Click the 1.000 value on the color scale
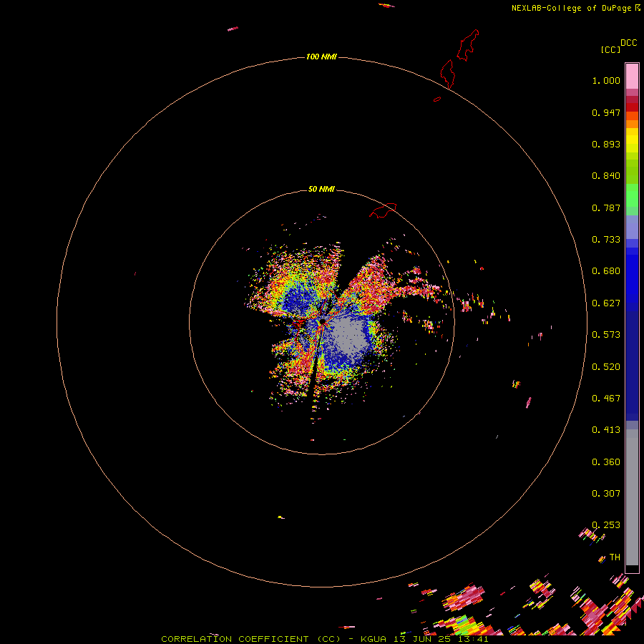Viewport: 644px width, 644px height. [606, 80]
